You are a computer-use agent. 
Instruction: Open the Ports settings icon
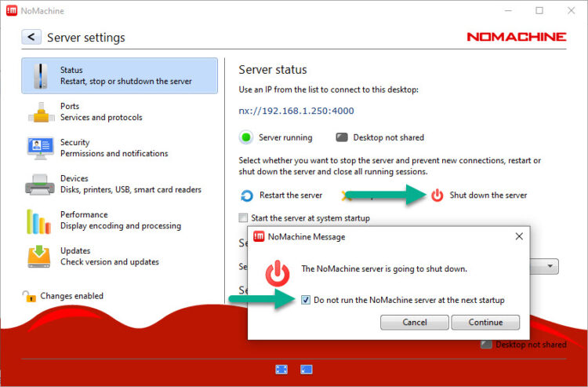pyautogui.click(x=38, y=111)
